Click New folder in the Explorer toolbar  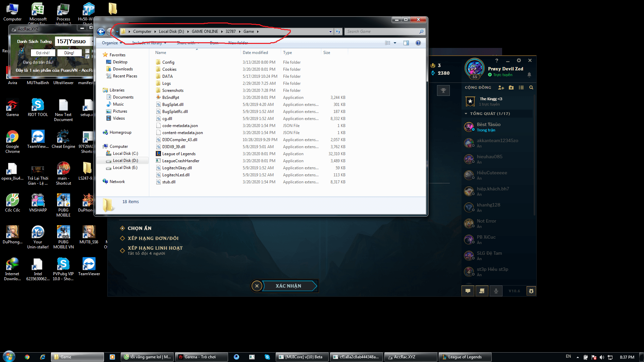point(238,43)
